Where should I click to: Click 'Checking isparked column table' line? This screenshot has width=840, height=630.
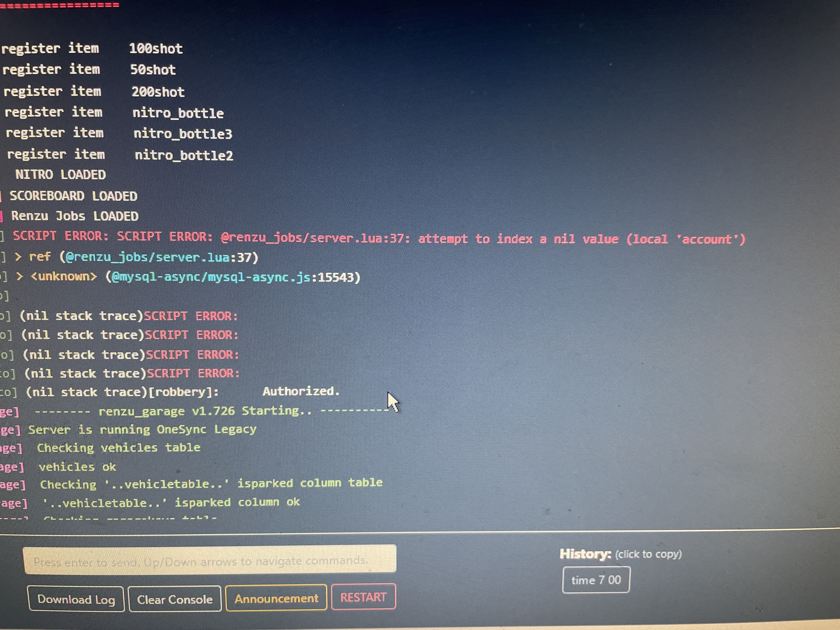pos(211,483)
